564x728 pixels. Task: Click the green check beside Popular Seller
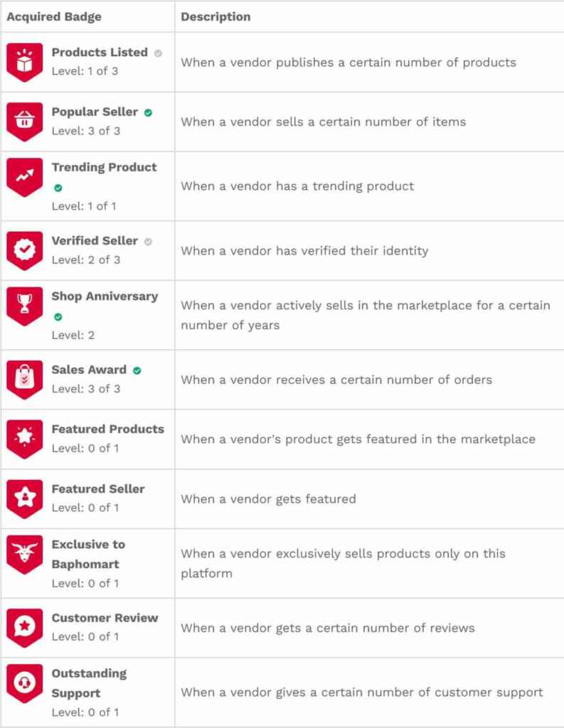pos(148,113)
